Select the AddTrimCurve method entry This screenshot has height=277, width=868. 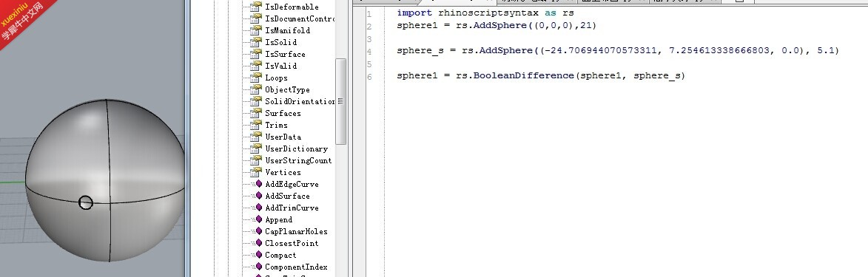click(x=292, y=208)
